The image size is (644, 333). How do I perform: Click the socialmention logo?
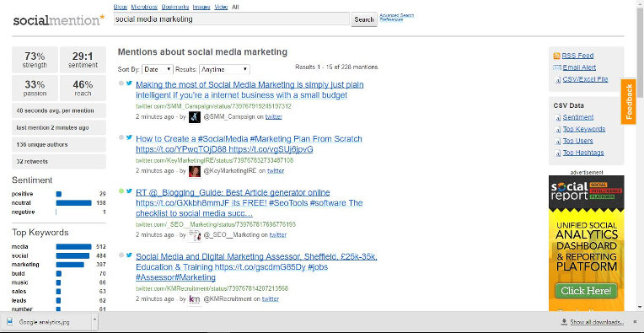point(59,19)
